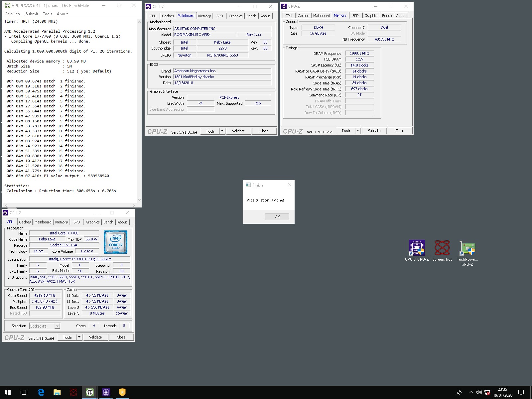Click the network status tray icon
The image size is (532, 399).
click(x=487, y=392)
